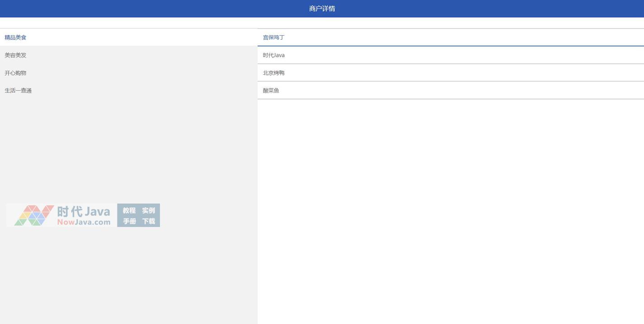Select the 酸菜鱼 item

tap(271, 90)
